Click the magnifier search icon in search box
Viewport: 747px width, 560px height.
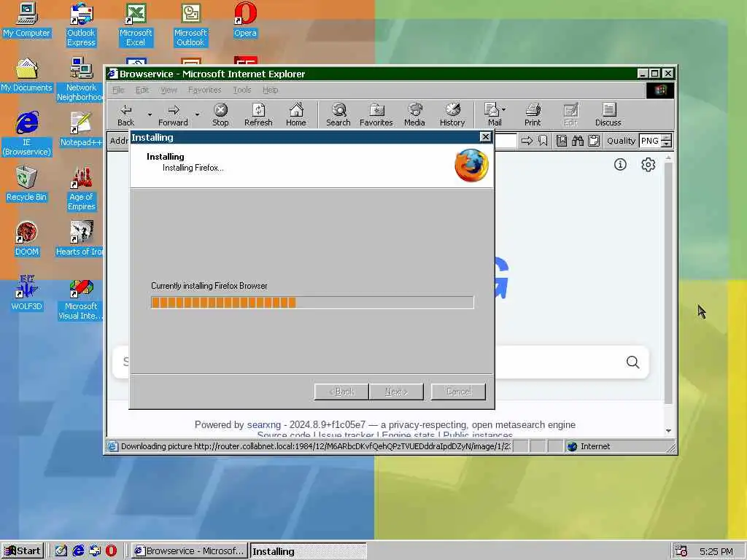(x=632, y=362)
